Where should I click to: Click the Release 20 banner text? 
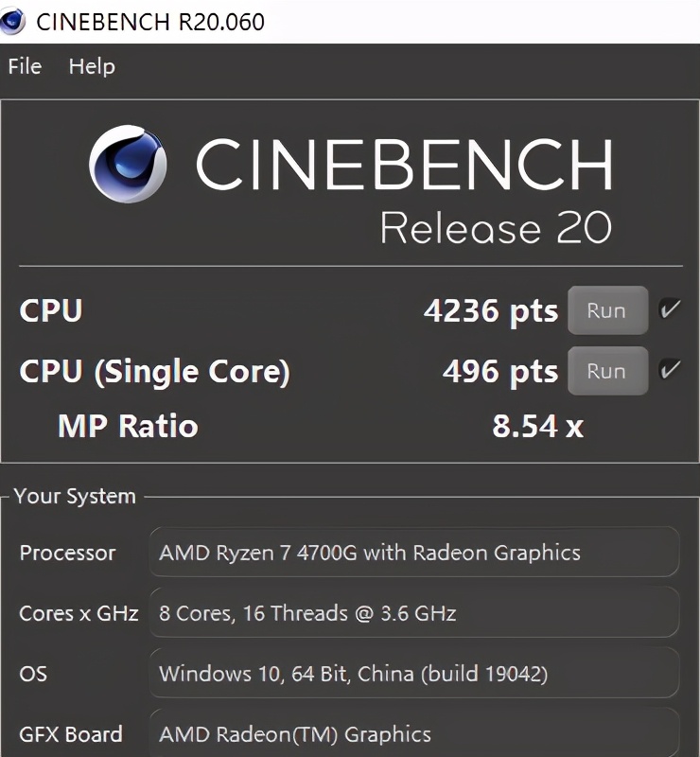(x=495, y=228)
